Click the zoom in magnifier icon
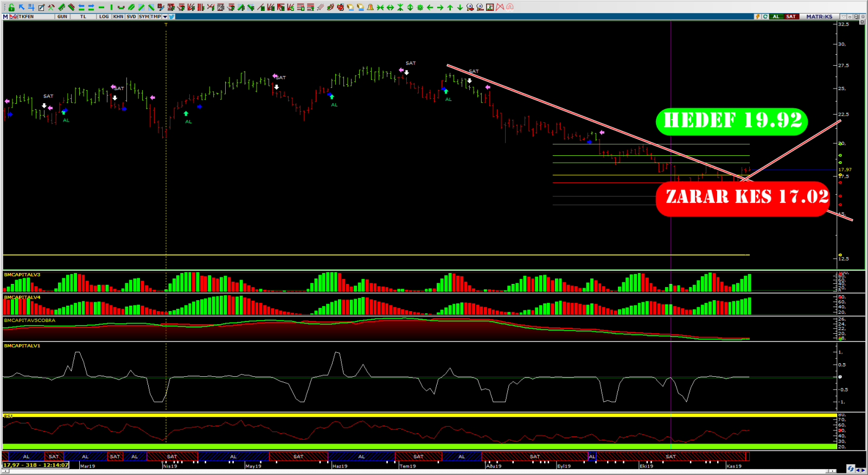 click(x=470, y=7)
